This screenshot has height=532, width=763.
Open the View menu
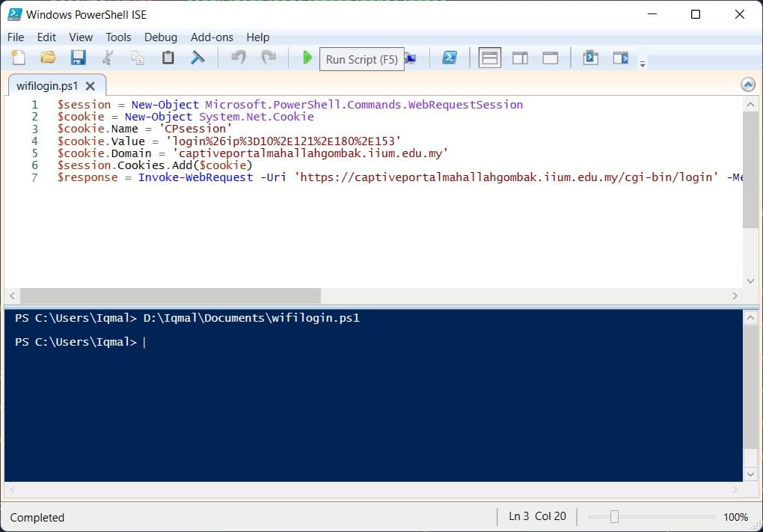81,37
